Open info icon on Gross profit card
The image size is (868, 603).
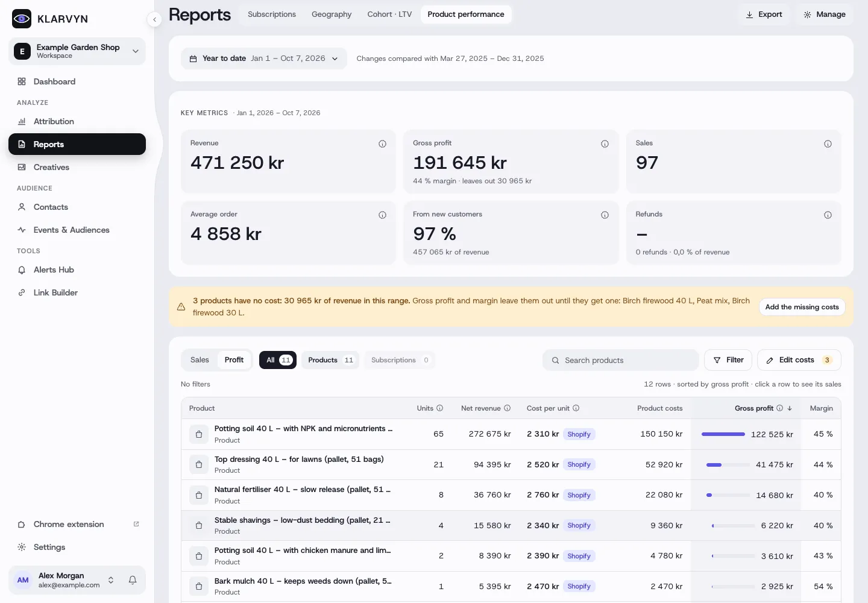[x=605, y=144]
